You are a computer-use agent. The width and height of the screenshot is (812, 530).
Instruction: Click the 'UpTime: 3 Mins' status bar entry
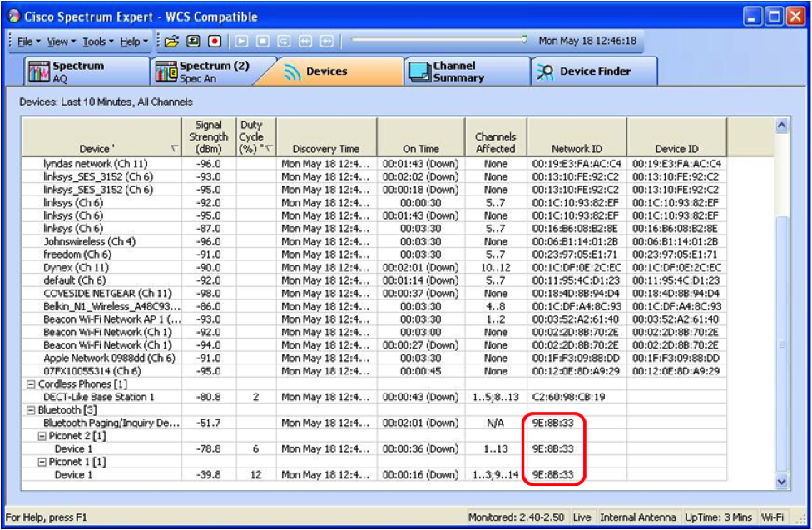(718, 517)
